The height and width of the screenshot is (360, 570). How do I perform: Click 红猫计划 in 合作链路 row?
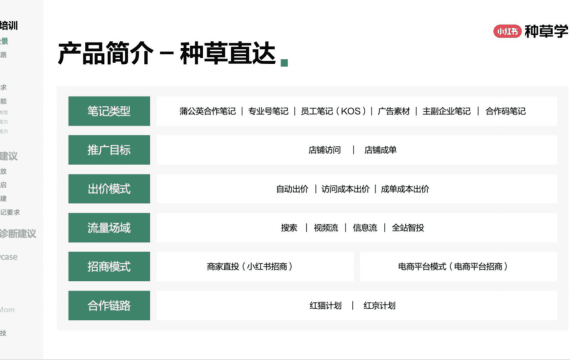325,306
